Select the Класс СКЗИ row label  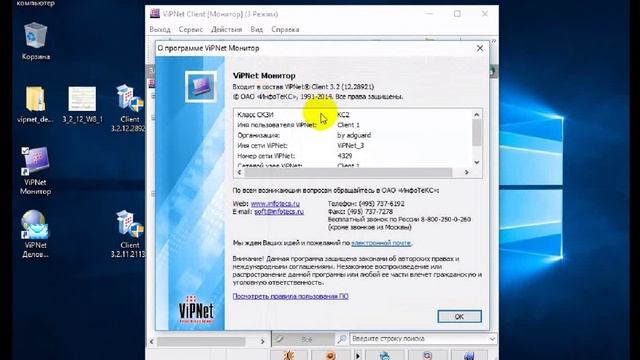tap(256, 115)
